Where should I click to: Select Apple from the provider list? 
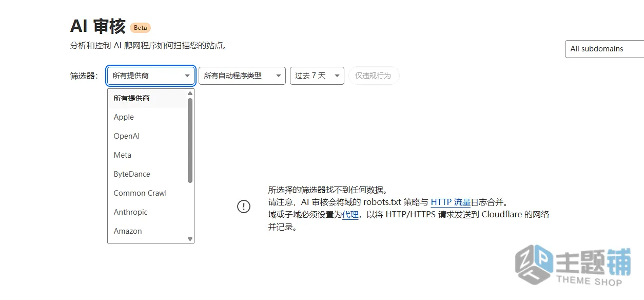pos(147,117)
